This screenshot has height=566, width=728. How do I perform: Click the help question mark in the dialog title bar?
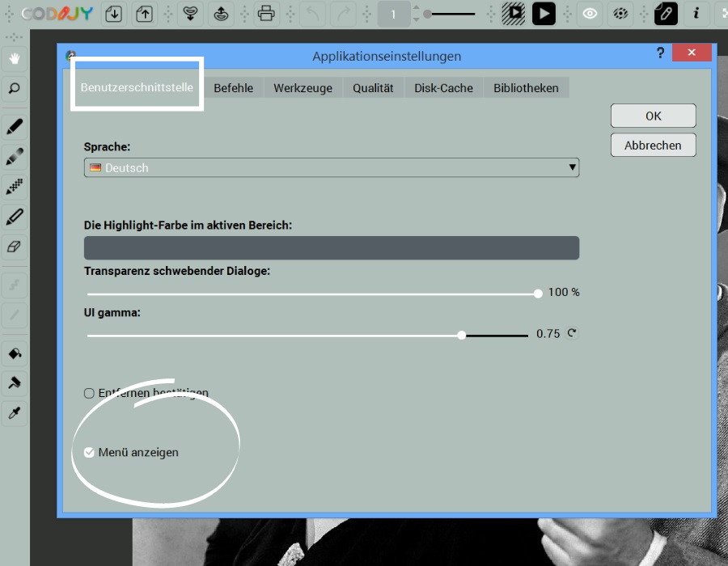pos(660,53)
